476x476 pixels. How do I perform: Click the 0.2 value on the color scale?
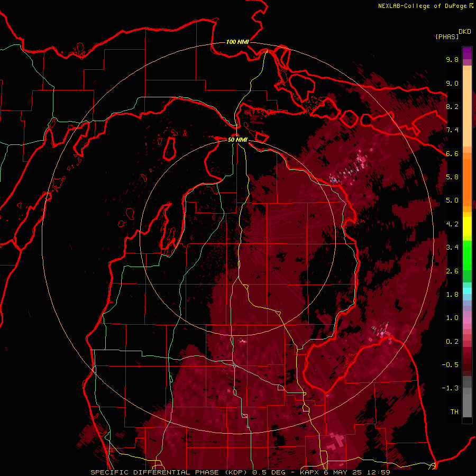pyautogui.click(x=452, y=342)
